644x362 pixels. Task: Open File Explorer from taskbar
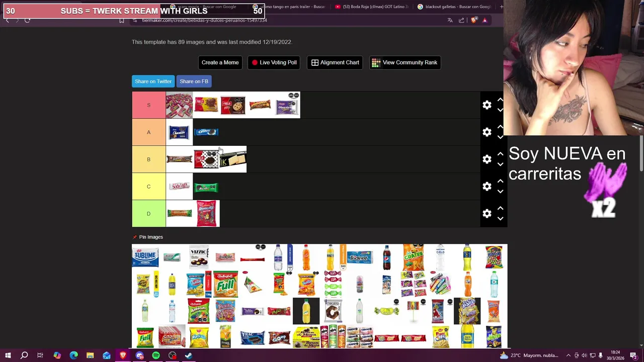[x=90, y=355]
